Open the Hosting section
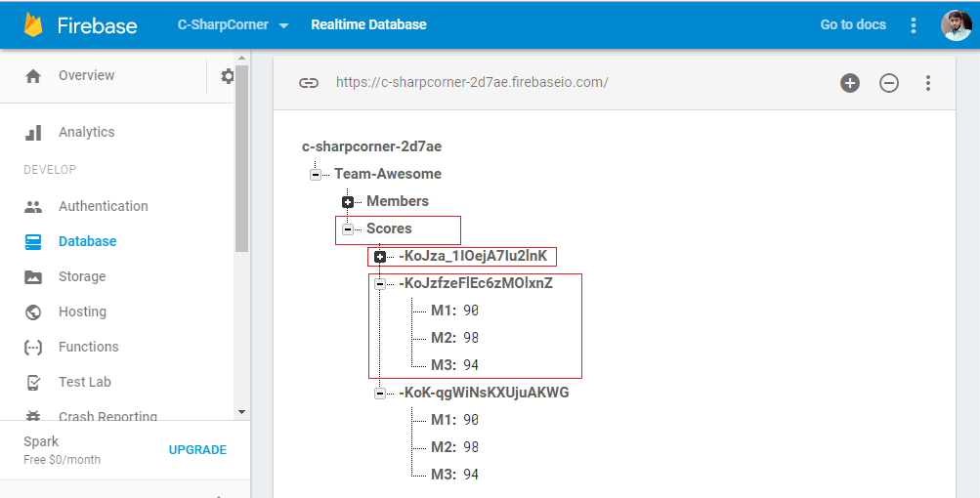 click(x=82, y=311)
